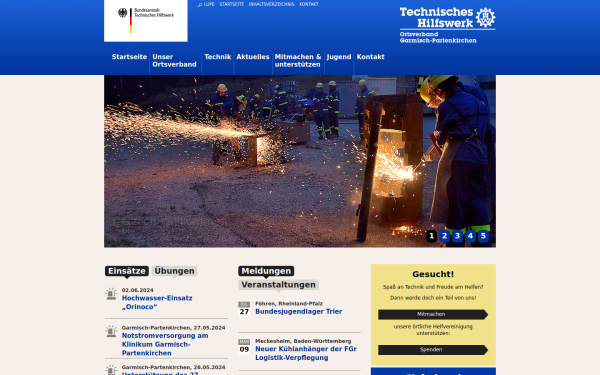
Task: Open the Lupe magnifier link
Action: click(206, 4)
